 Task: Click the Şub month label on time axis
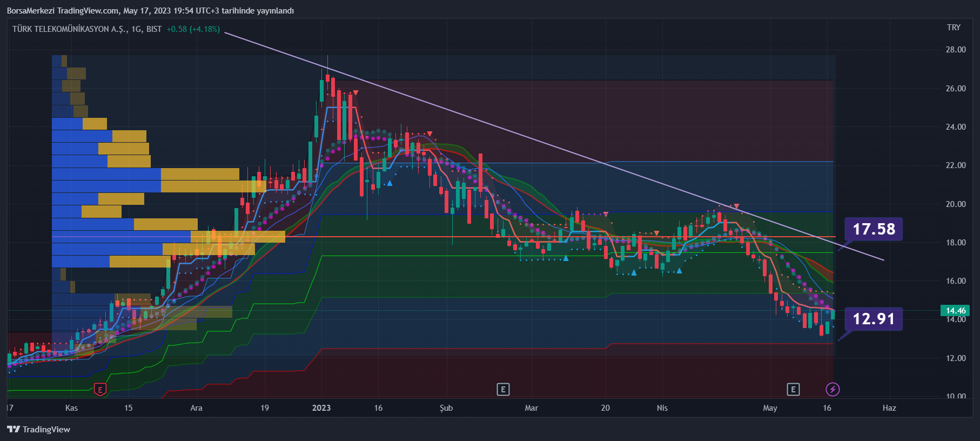click(x=446, y=408)
